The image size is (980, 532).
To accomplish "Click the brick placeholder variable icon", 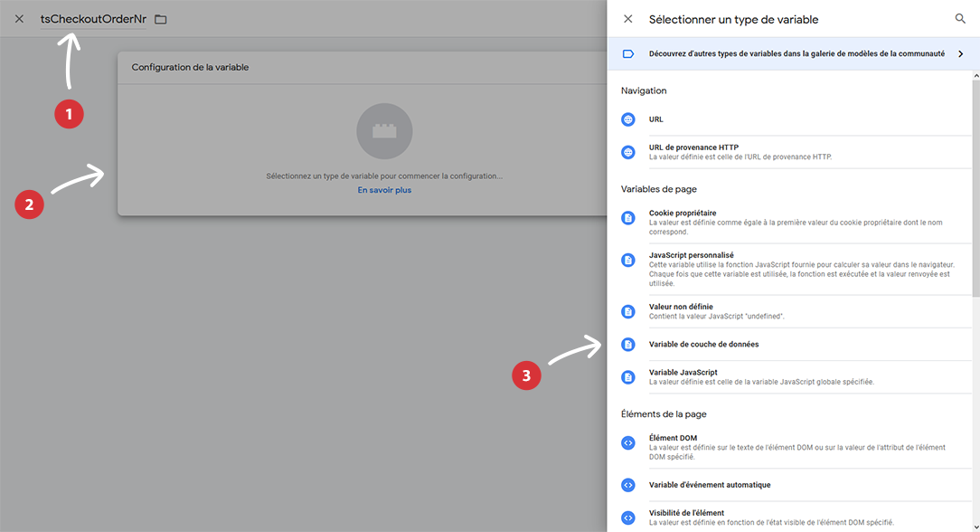I will [x=384, y=131].
